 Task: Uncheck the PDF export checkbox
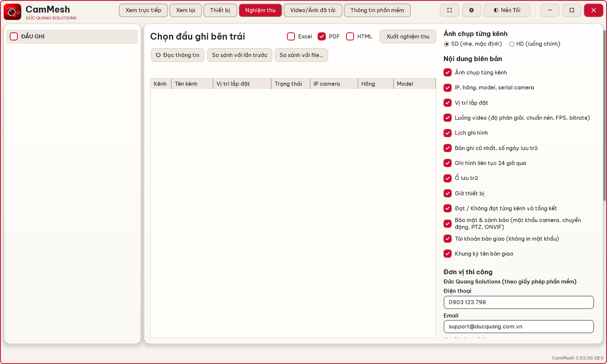click(322, 36)
